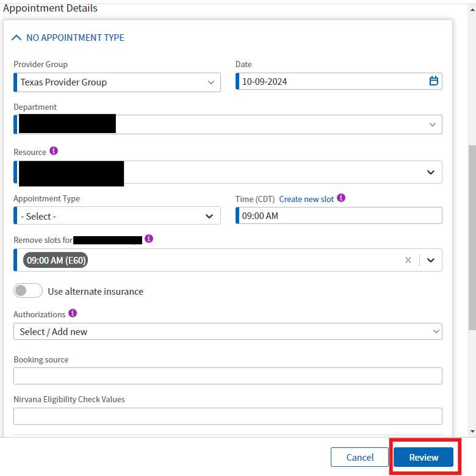Open the Date calendar picker icon
476x476 pixels.
click(x=433, y=81)
